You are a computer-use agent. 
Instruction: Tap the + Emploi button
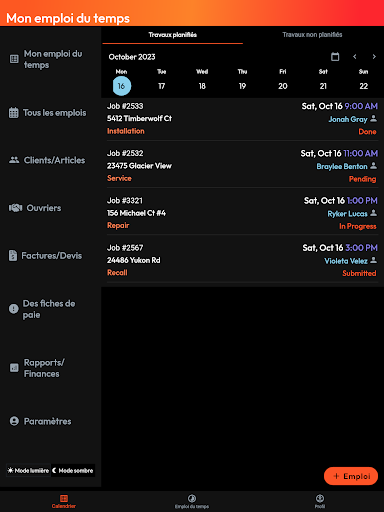coord(351,476)
